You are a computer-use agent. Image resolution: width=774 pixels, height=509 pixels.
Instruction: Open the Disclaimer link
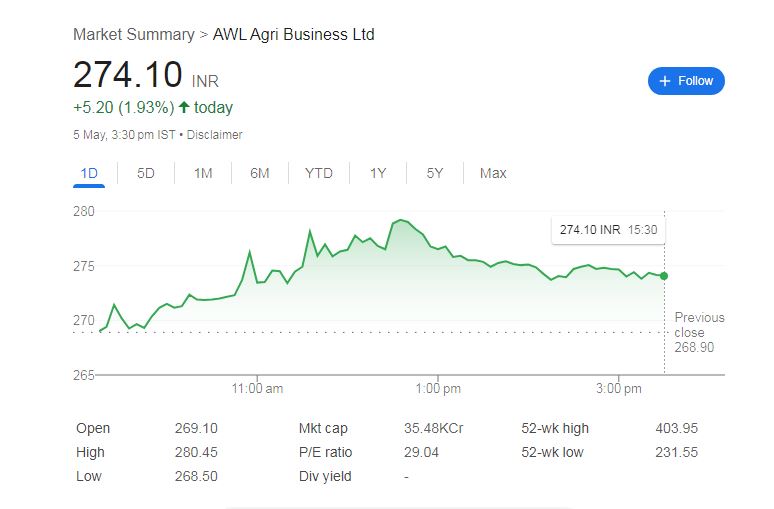[x=215, y=135]
